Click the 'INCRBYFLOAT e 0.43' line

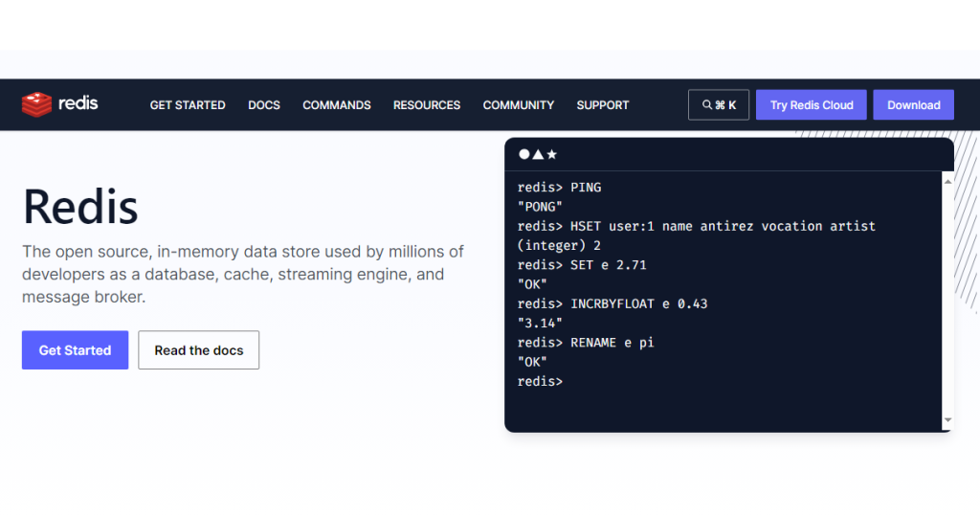pyautogui.click(x=612, y=303)
